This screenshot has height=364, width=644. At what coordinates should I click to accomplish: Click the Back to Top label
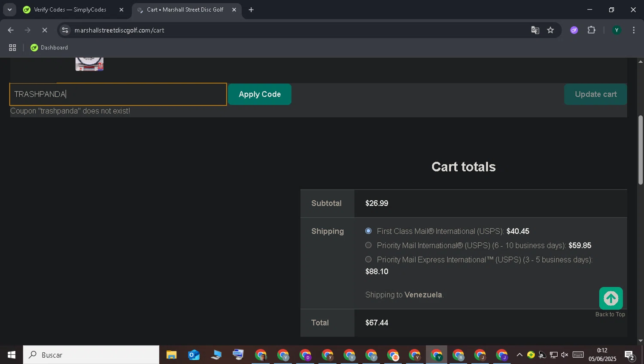pos(610,315)
